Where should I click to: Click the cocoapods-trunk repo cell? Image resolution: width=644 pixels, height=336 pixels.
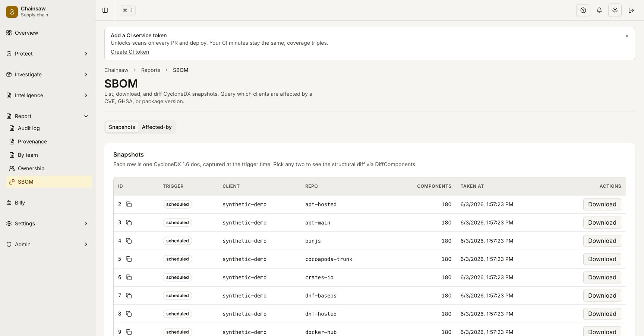click(329, 259)
